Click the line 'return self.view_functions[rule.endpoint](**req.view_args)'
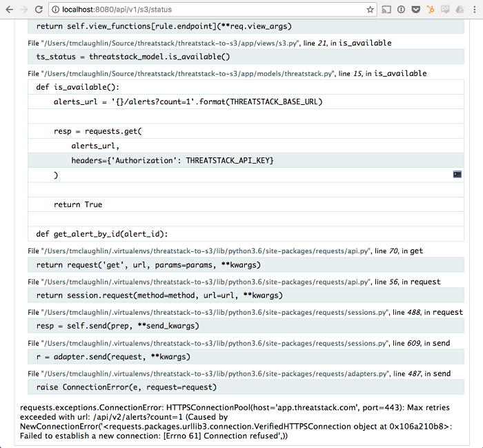Viewport: 483px width, 448px height. 246,26
